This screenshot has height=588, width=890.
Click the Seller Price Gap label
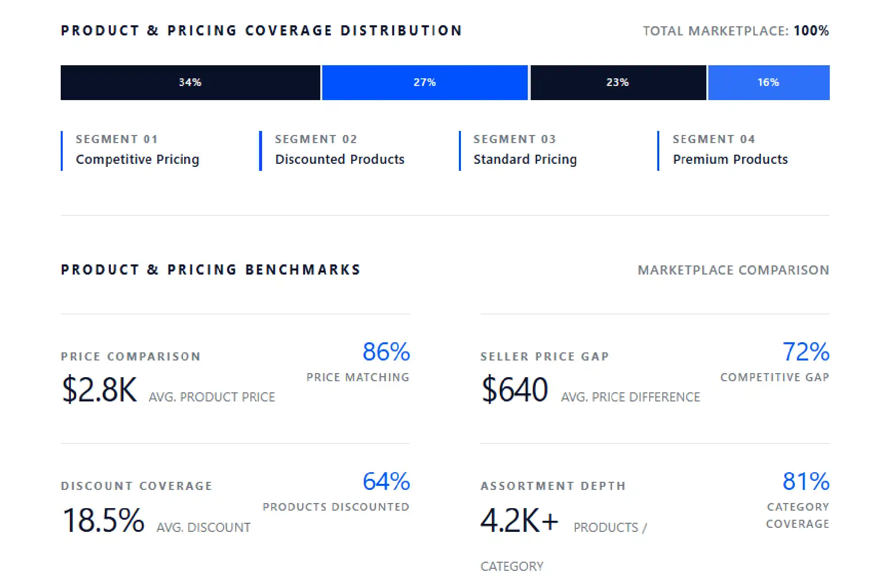coord(544,357)
